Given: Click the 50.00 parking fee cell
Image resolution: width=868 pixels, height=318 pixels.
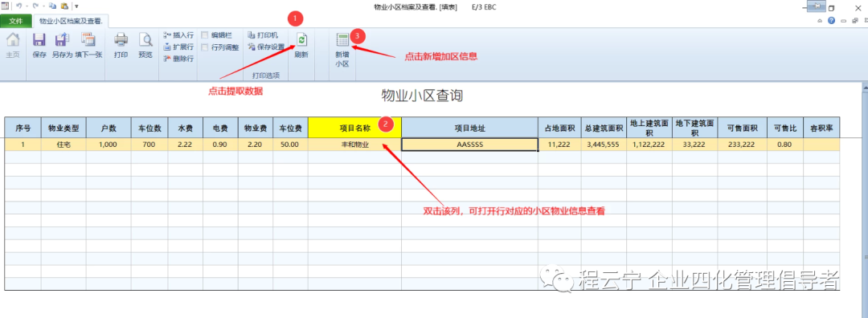Looking at the screenshot, I should 290,145.
